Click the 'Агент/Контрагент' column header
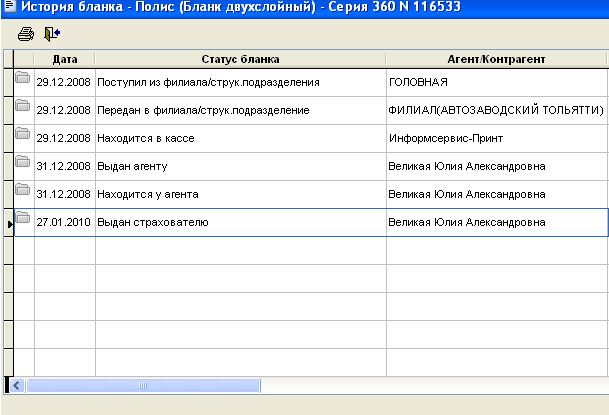The height and width of the screenshot is (415, 609). tap(496, 59)
